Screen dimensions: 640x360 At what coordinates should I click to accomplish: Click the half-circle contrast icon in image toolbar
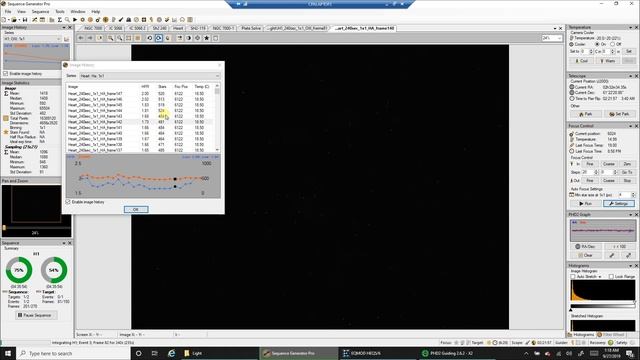[x=189, y=38]
